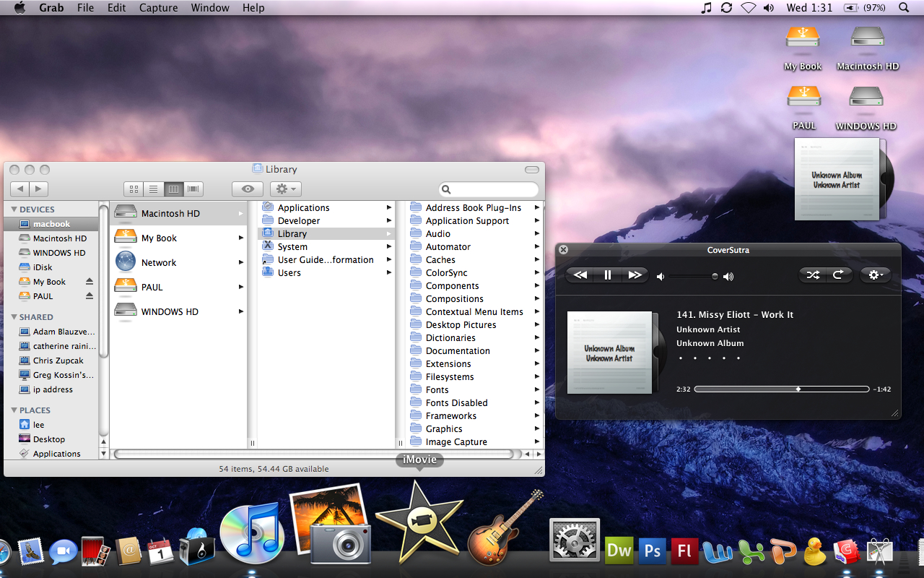Expand arrow beside Application Support
Screen dimensions: 924x578
536,221
